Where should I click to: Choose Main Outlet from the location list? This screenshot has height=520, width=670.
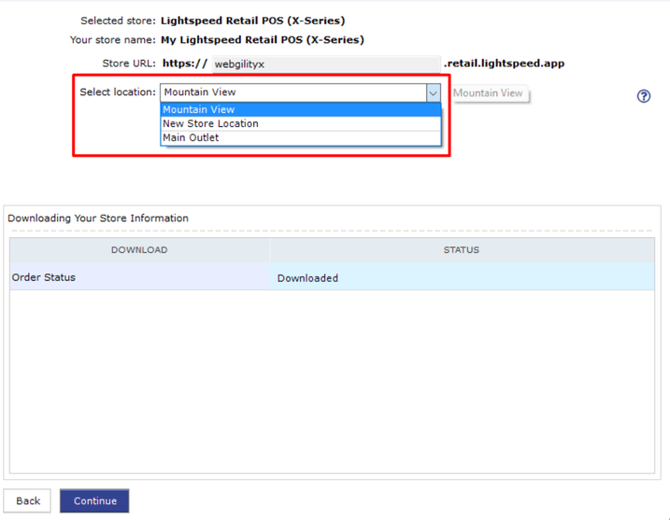click(301, 138)
